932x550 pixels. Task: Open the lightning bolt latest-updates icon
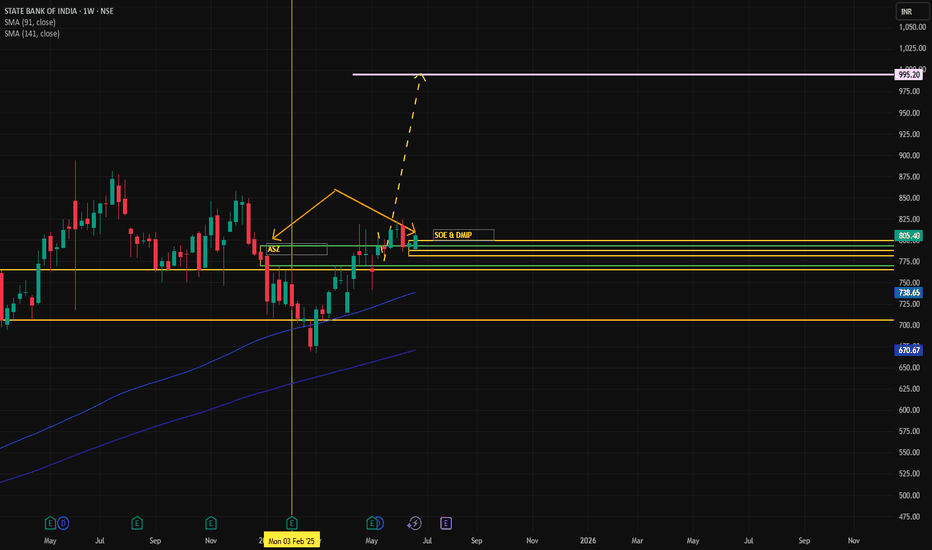click(x=414, y=523)
